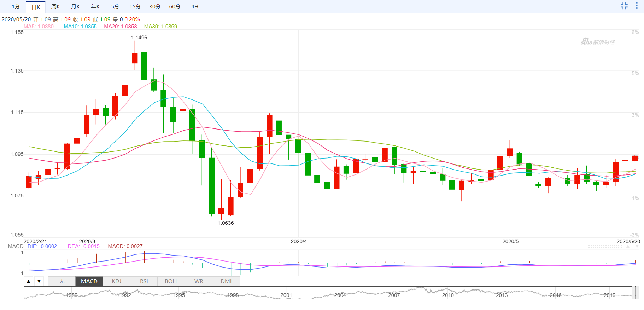Viewport: 644px width, 310px height.
Task: Click the MACD: 0.0027 value label
Action: pos(125,246)
